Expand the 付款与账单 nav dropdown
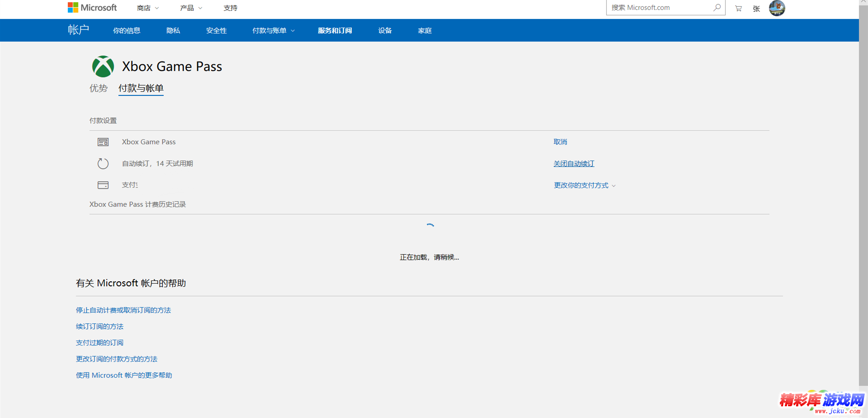 pos(274,31)
